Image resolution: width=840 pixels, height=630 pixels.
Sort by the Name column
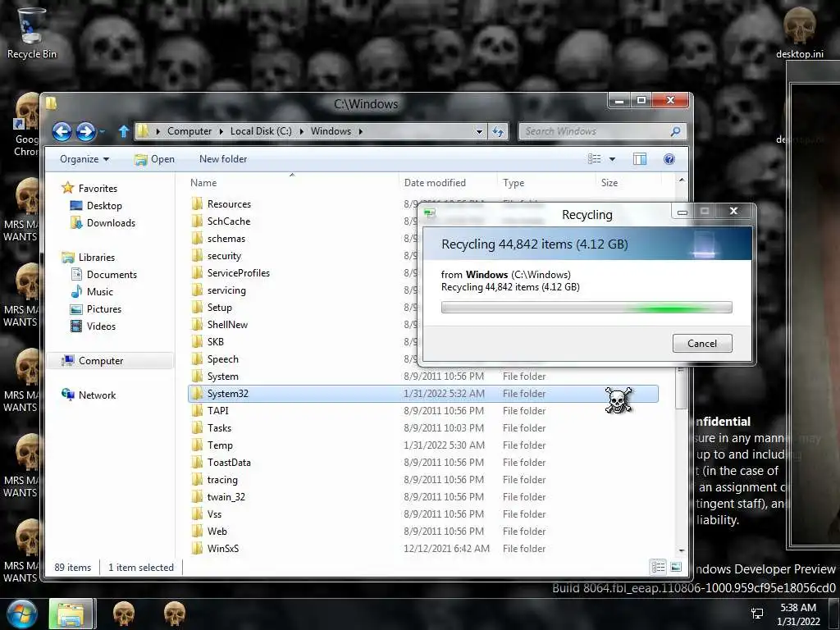292,183
